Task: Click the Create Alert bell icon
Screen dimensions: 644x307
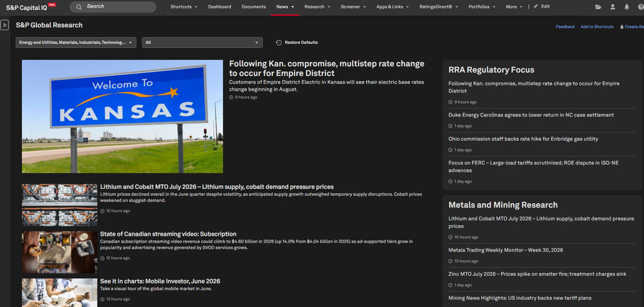Action: pyautogui.click(x=622, y=27)
